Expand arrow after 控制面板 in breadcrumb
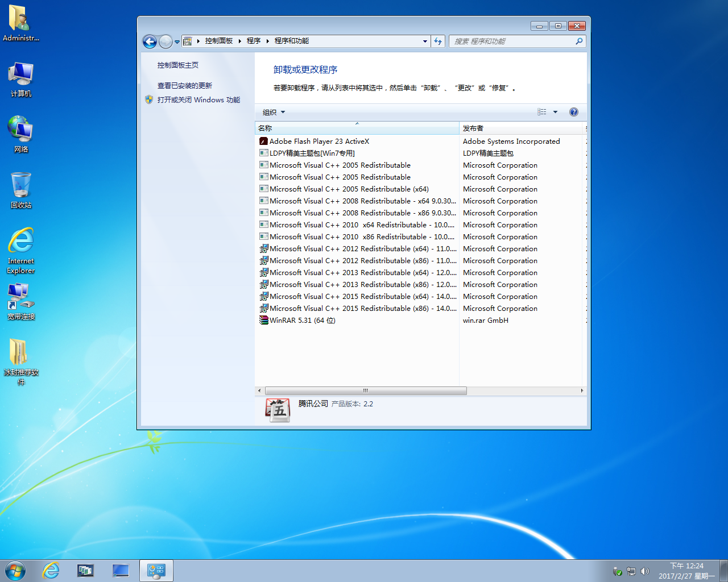 [x=240, y=41]
